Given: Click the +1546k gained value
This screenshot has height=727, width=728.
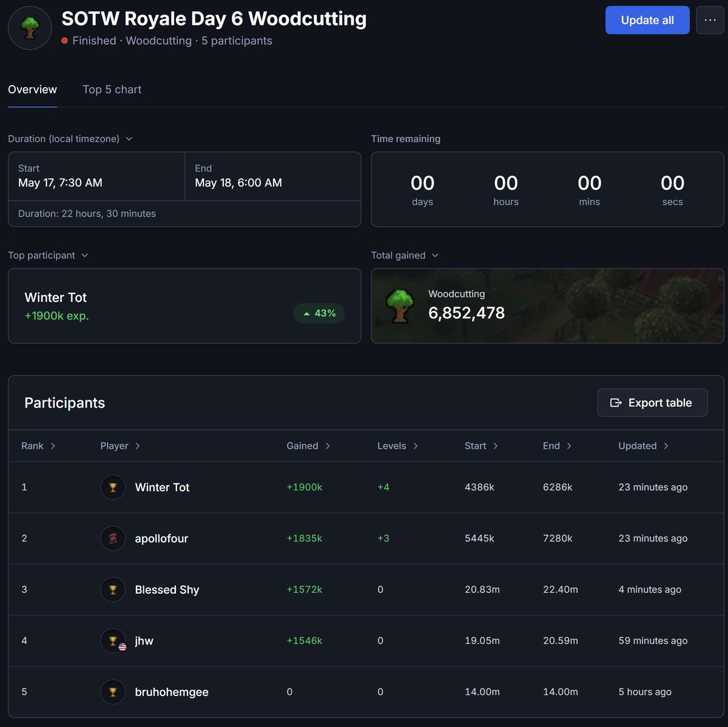Looking at the screenshot, I should (x=305, y=641).
